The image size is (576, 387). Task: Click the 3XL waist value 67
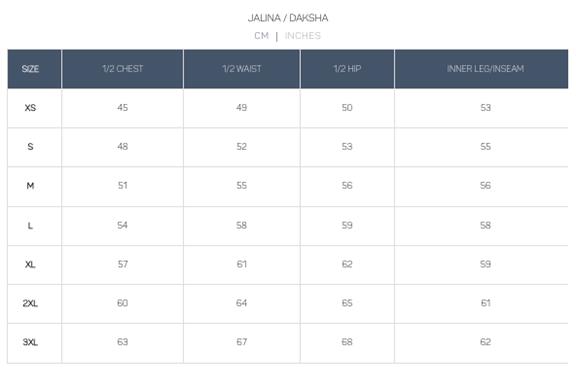[x=242, y=342]
